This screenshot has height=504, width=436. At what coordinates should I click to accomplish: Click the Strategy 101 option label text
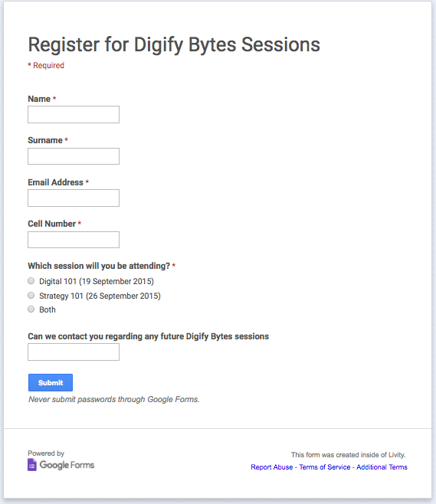(100, 296)
